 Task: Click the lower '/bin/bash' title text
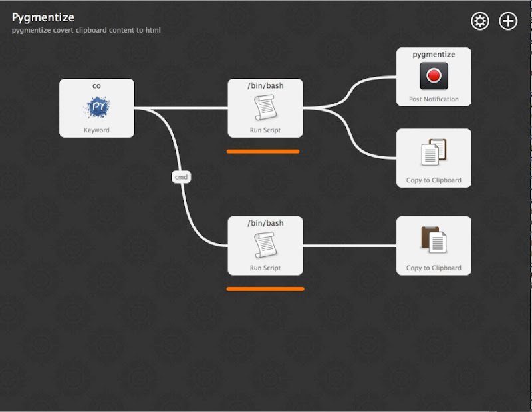[x=265, y=223]
